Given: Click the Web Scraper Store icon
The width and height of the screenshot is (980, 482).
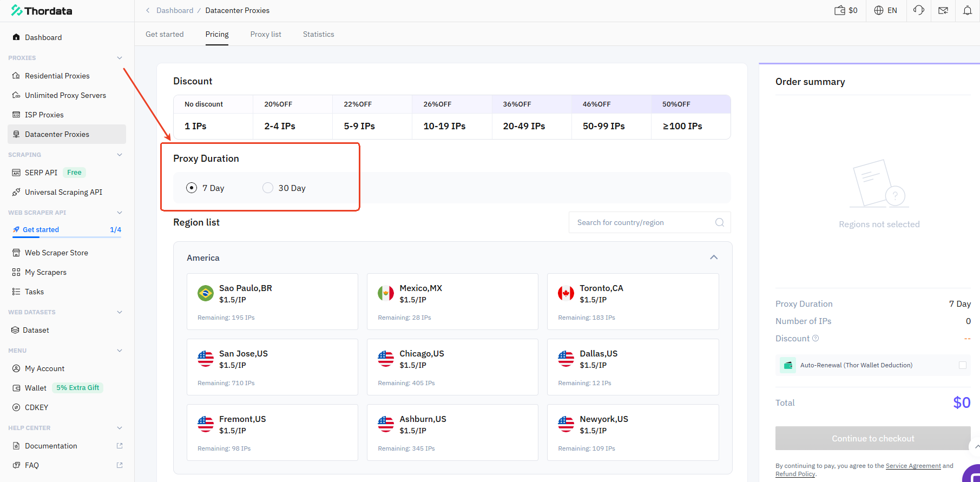Looking at the screenshot, I should pyautogui.click(x=16, y=253).
